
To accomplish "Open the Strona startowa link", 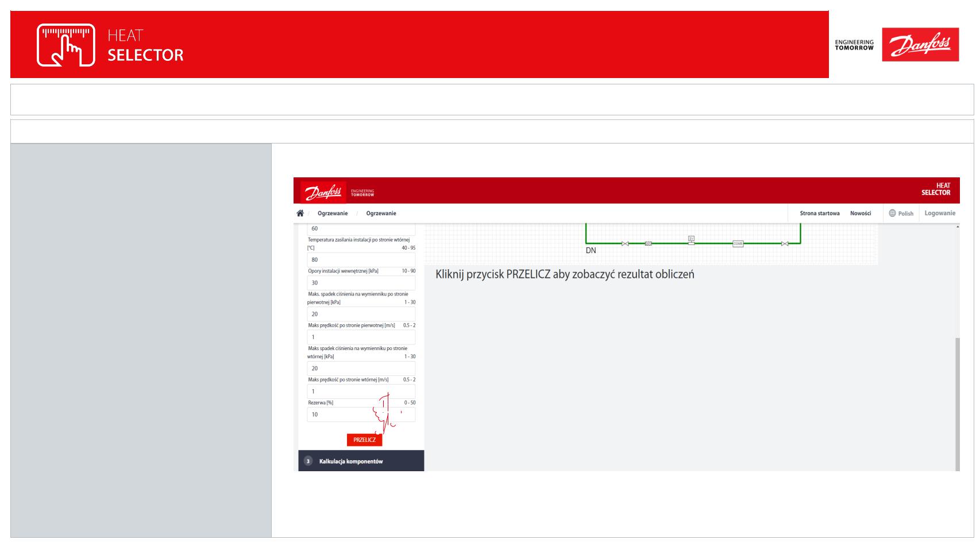I will 820,214.
